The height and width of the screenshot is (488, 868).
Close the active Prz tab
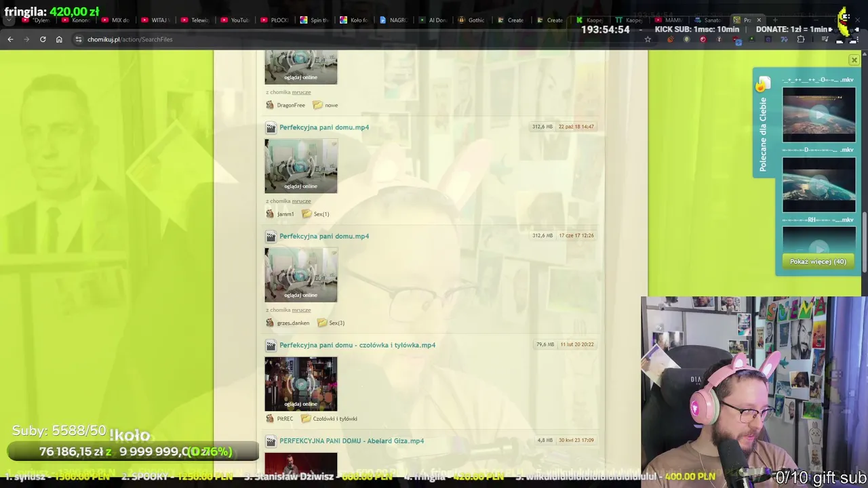759,20
